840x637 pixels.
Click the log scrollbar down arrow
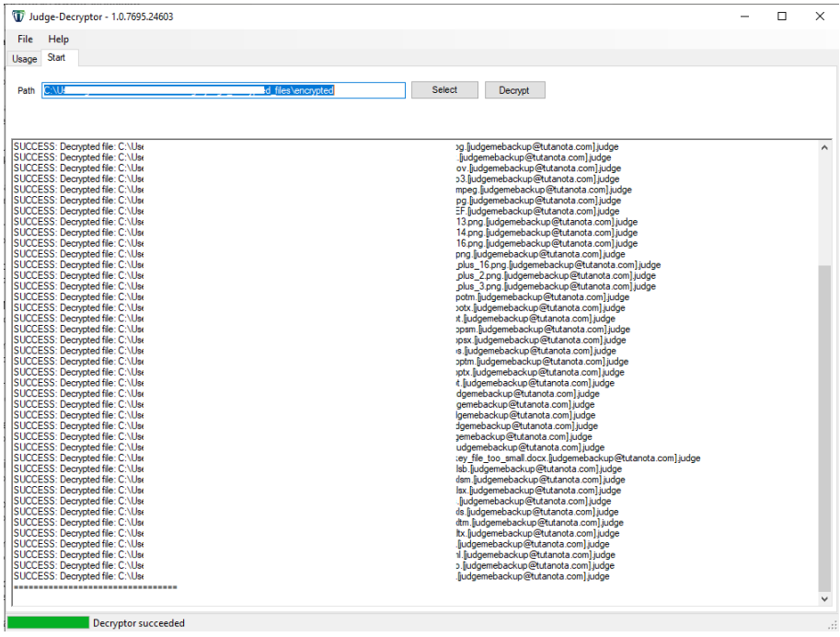click(823, 599)
